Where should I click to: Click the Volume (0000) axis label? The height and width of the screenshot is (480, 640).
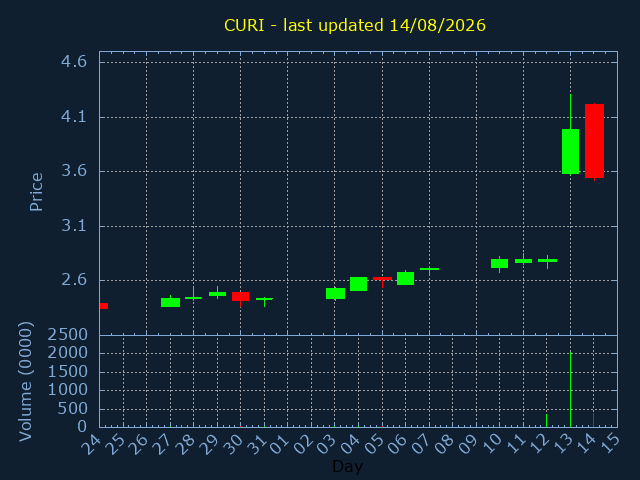[x=25, y=382]
